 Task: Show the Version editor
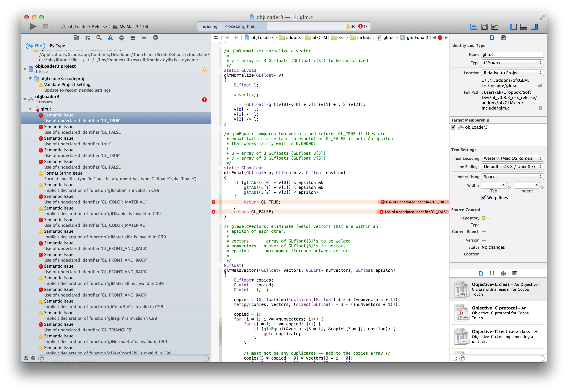click(x=495, y=26)
